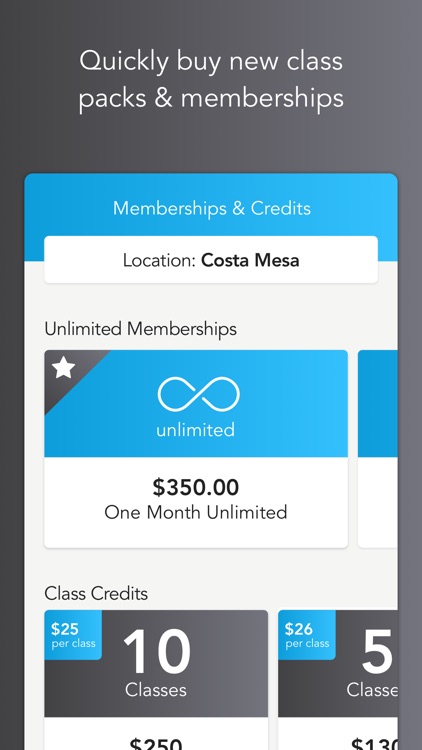422x750 pixels.
Task: Tap the $130 price on 5 Classes
Action: coord(374,743)
